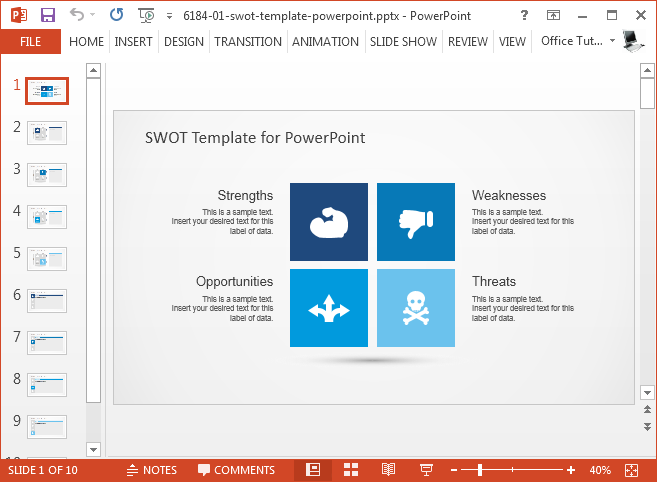Select slide 4 thumbnail
This screenshot has width=657, height=482.
pos(47,217)
